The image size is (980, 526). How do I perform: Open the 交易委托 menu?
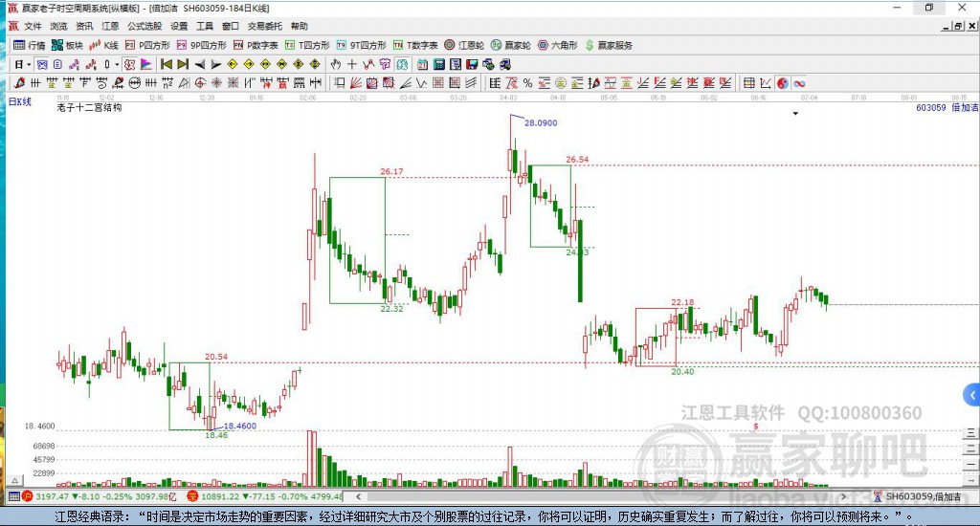point(264,26)
